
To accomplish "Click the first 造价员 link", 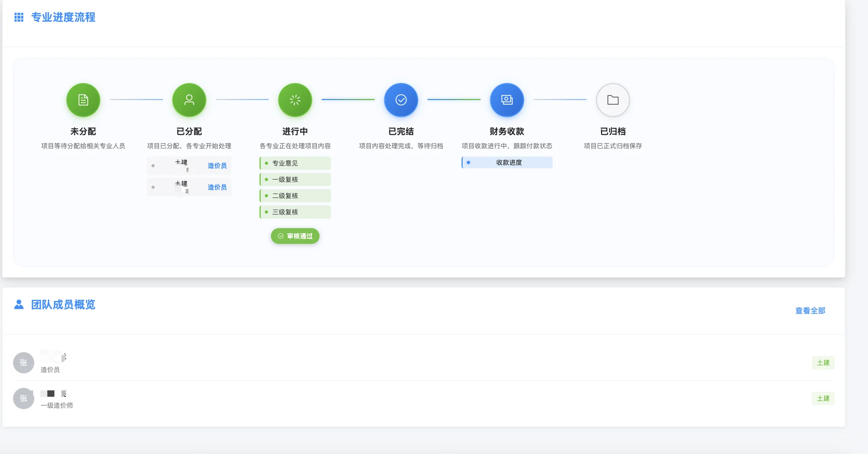I will 217,165.
